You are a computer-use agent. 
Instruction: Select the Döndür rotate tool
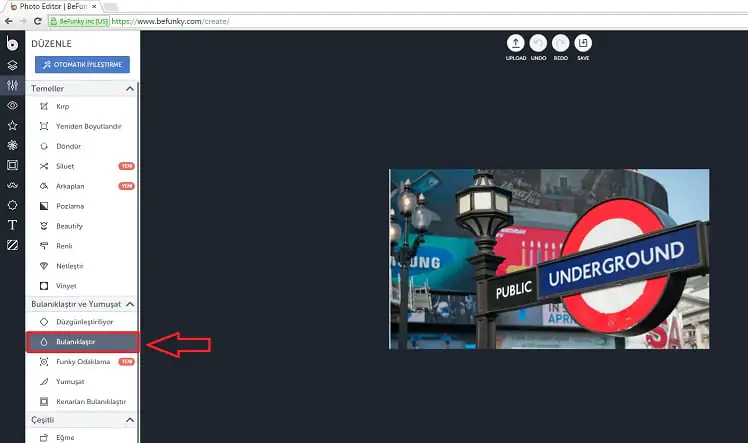[82, 146]
